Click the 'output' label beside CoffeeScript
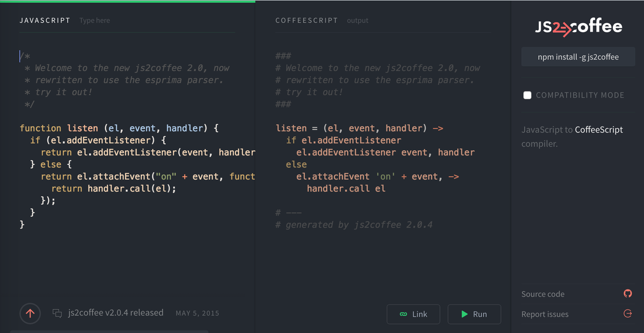 (x=357, y=20)
